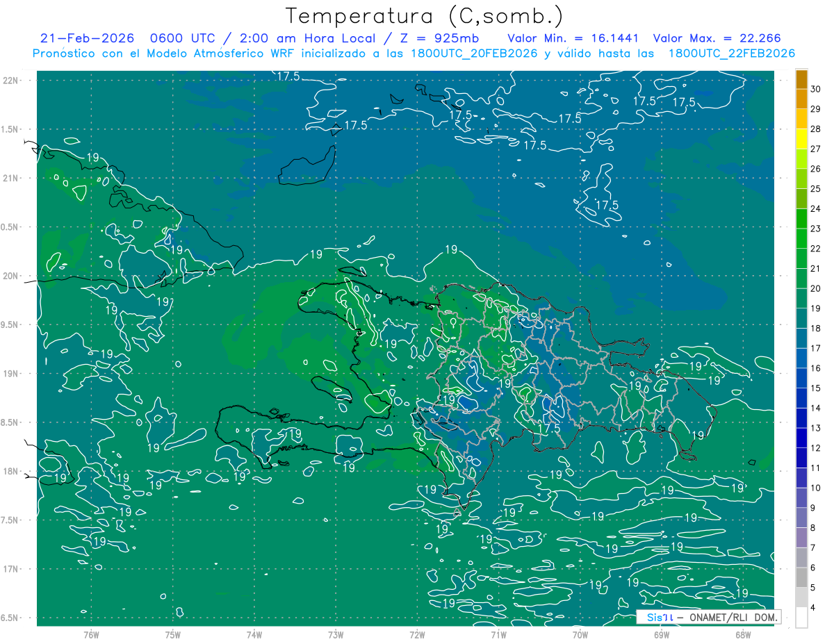Click the legend value label '30'
This screenshot has height=644, width=834.
pos(816,89)
